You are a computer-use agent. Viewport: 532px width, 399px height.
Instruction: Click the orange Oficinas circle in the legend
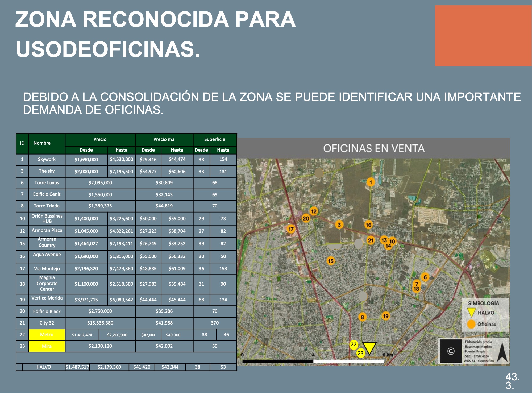pos(471,324)
